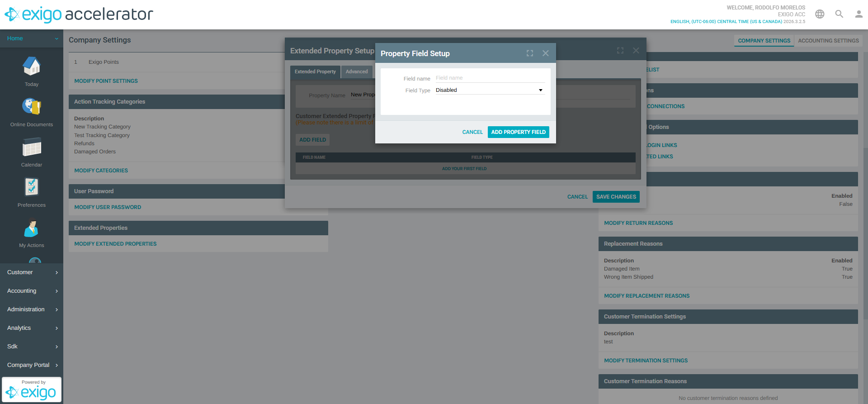Maximize the Property Field Setup dialog
Screen dimensions: 868x404
[530, 53]
